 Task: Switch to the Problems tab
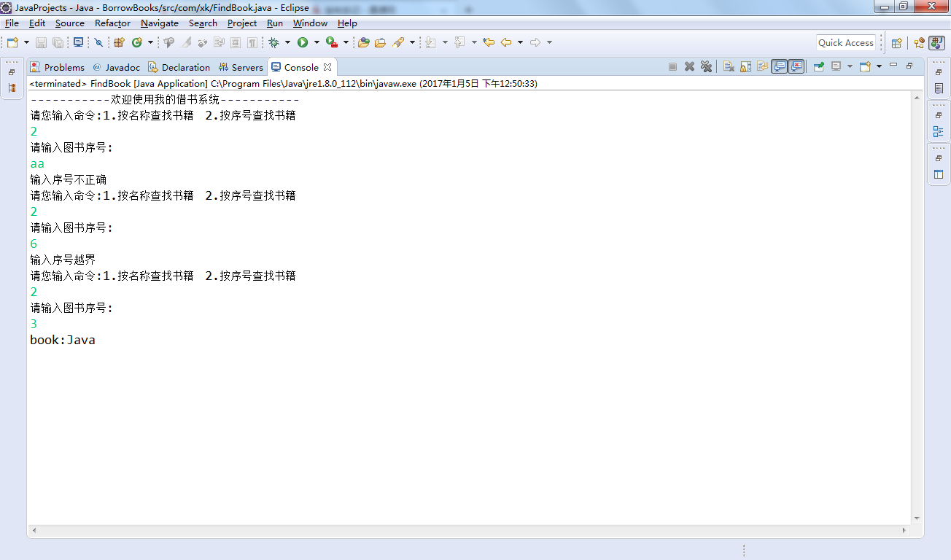coord(58,67)
